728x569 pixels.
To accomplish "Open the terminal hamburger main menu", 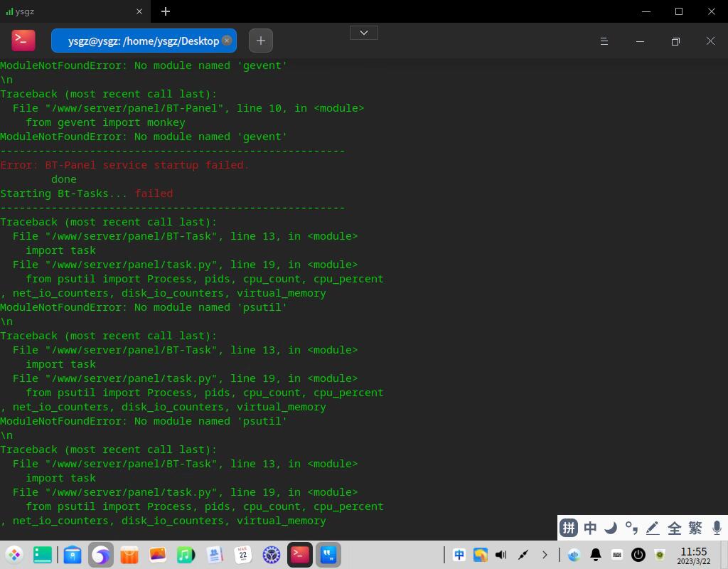I will click(x=604, y=41).
